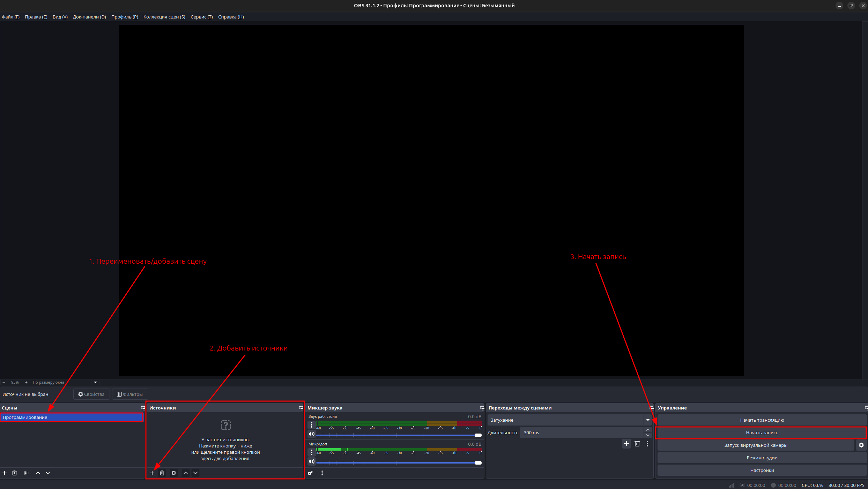Screen dimensions: 868x489
Task: Open options menu for Звук раб. стола
Action: pyautogui.click(x=312, y=425)
